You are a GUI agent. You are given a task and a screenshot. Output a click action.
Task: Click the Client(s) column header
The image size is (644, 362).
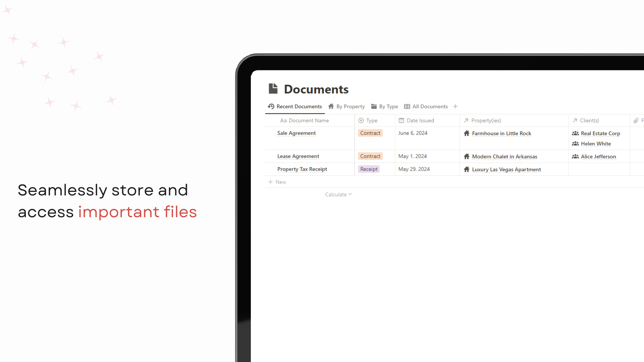coord(599,120)
